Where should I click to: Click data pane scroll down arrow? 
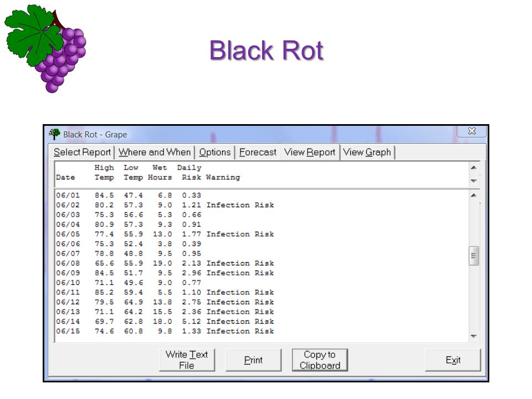(x=474, y=336)
